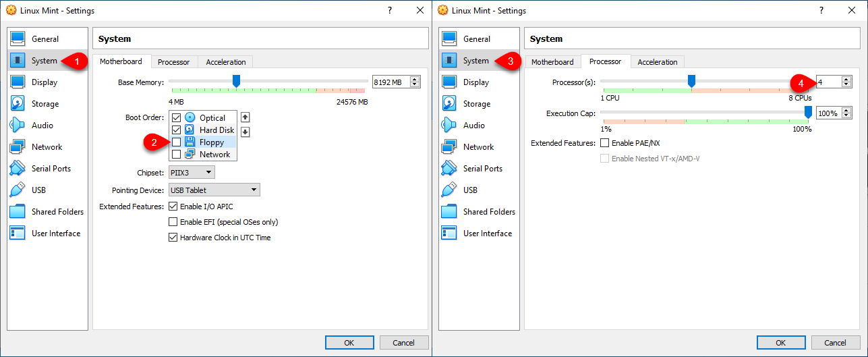Uncheck Optical in boot order
This screenshot has height=357, width=868.
tap(177, 117)
